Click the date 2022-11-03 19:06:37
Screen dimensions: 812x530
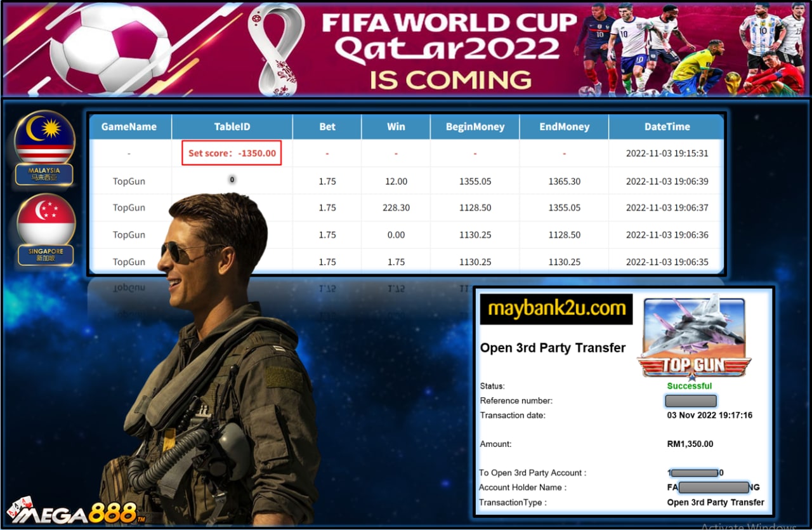click(x=667, y=208)
